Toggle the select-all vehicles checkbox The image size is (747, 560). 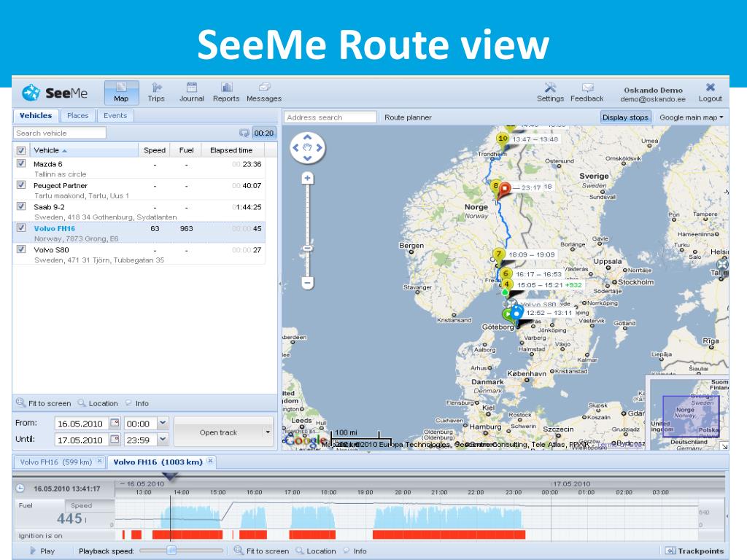click(21, 150)
